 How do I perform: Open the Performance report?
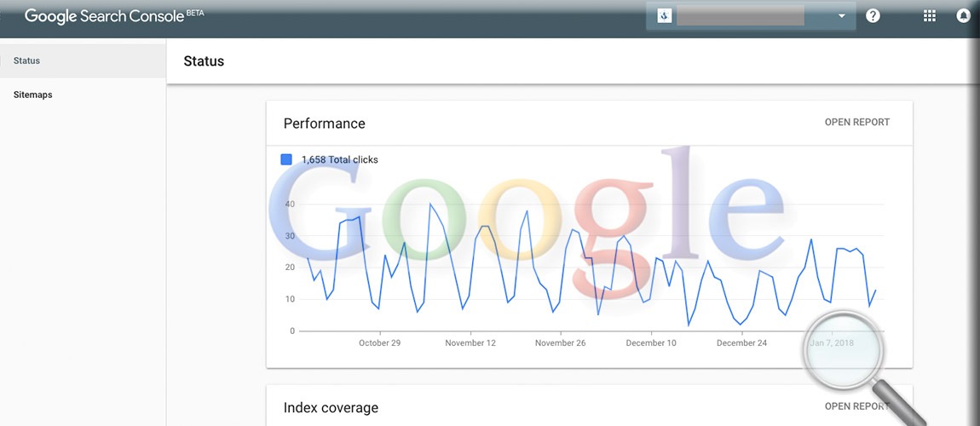click(857, 122)
